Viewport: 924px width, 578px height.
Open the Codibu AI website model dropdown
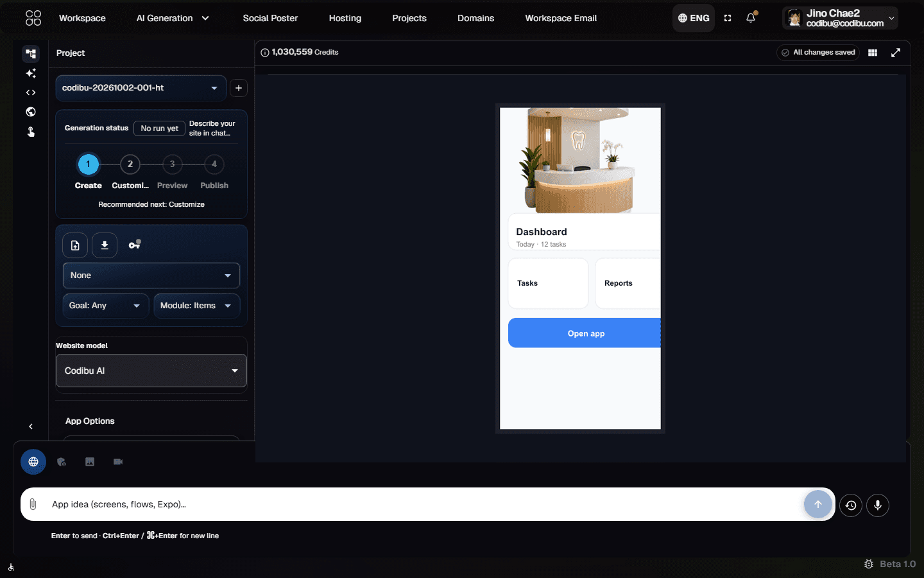coord(151,371)
